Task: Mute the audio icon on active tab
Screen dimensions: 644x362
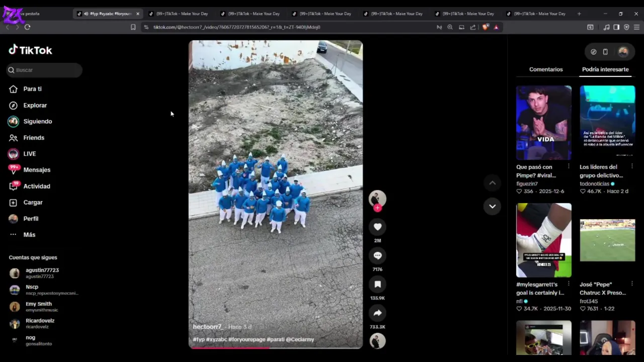Action: click(x=86, y=14)
